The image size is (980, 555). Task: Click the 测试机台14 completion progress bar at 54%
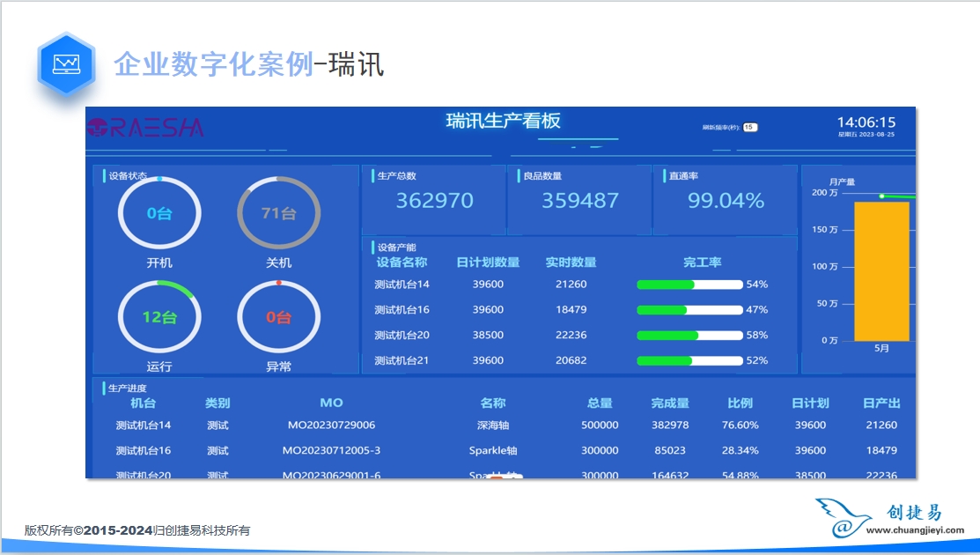(x=689, y=285)
